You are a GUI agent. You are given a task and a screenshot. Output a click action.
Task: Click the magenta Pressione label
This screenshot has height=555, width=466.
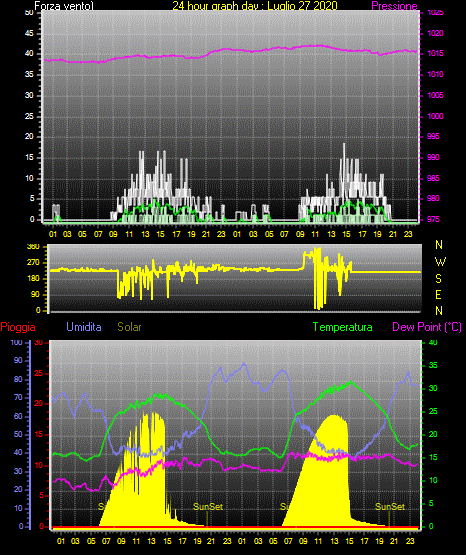pos(394,6)
